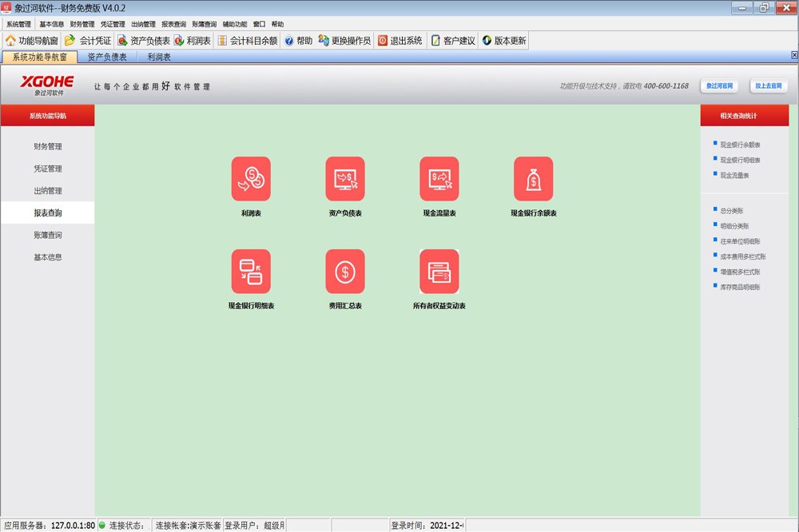Screen dimensions: 799x532
Task: Open the 帮助 menu in the menu bar
Action: (x=278, y=24)
